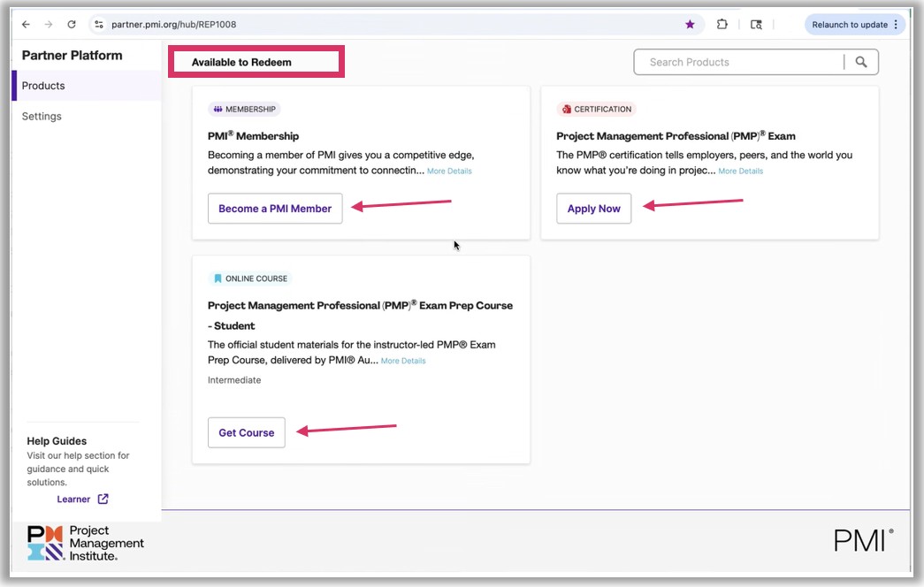Open More Details for Exam Prep Course
924x587 pixels.
point(403,361)
